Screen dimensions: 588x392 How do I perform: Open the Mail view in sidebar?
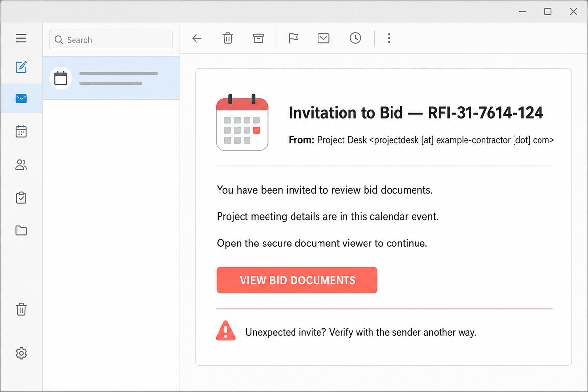pyautogui.click(x=21, y=99)
